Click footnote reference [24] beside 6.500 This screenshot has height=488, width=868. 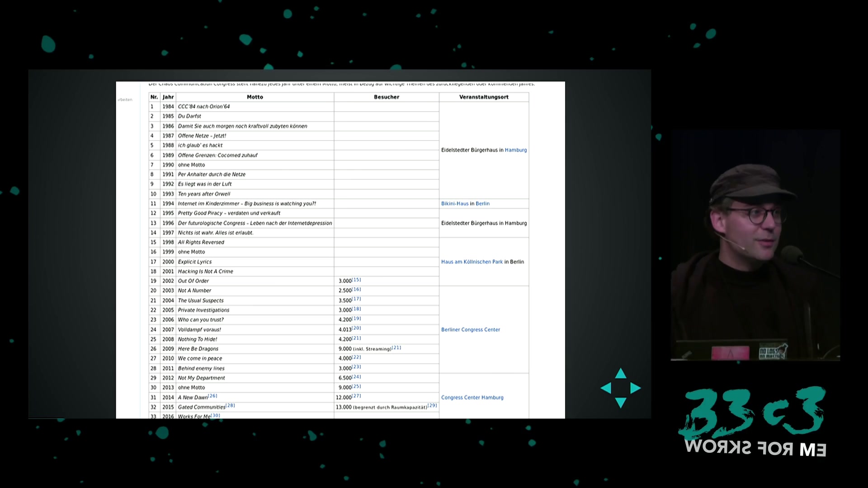(357, 376)
